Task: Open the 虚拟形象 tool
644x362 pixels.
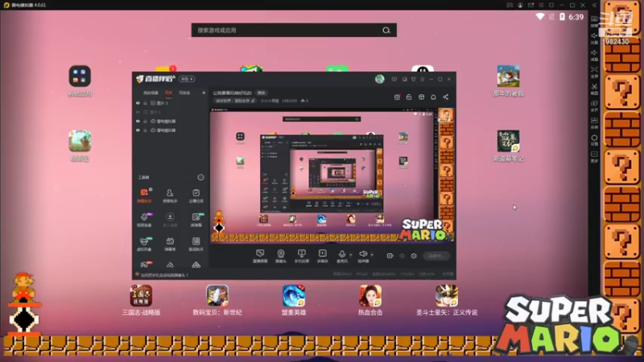Action: (x=144, y=245)
